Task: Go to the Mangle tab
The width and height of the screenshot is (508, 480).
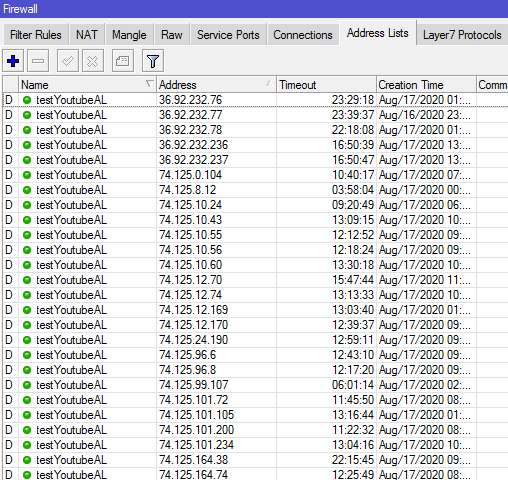Action: 129,35
